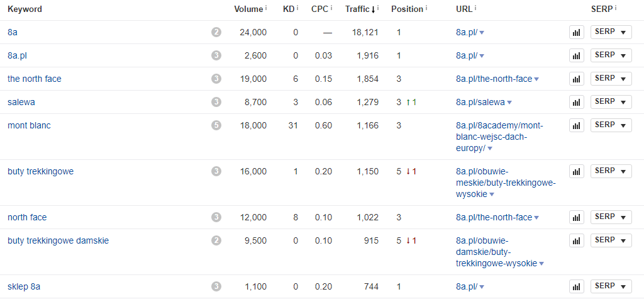Show info tooltip icon next to CPC header
The image size is (644, 299).
pyautogui.click(x=331, y=8)
